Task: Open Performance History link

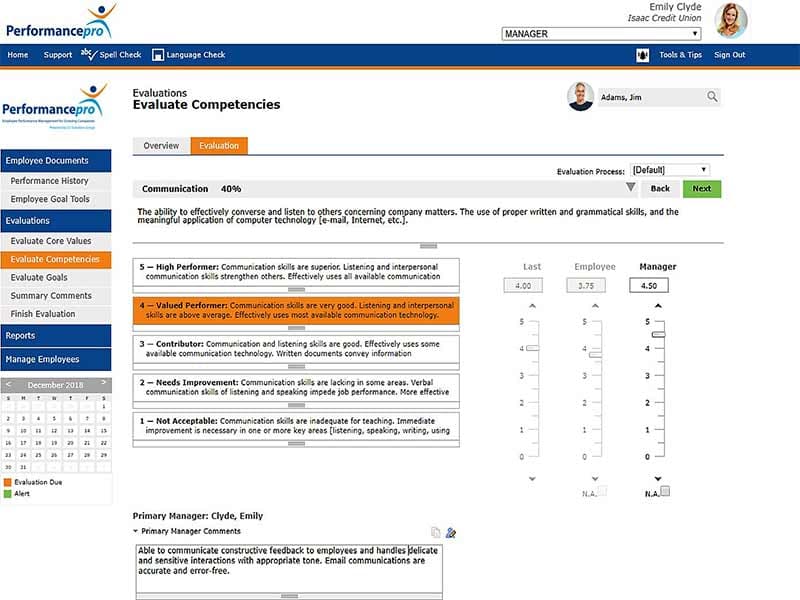Action: pos(56,181)
